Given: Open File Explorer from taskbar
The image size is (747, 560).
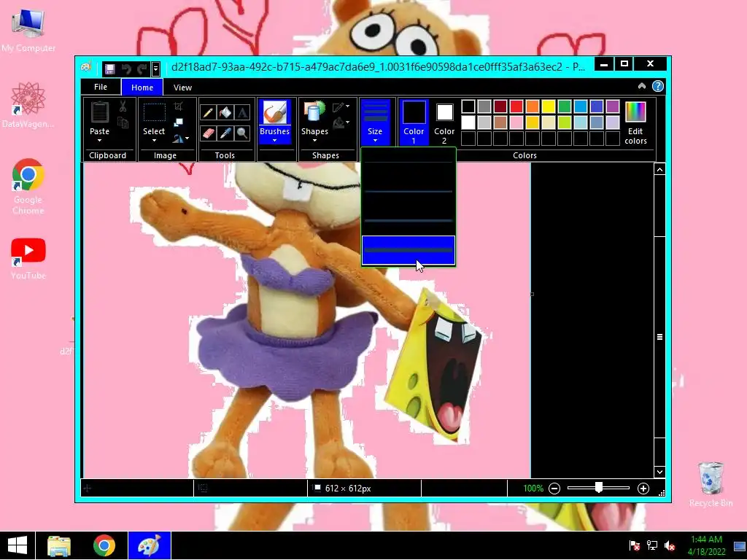Looking at the screenshot, I should [x=59, y=545].
